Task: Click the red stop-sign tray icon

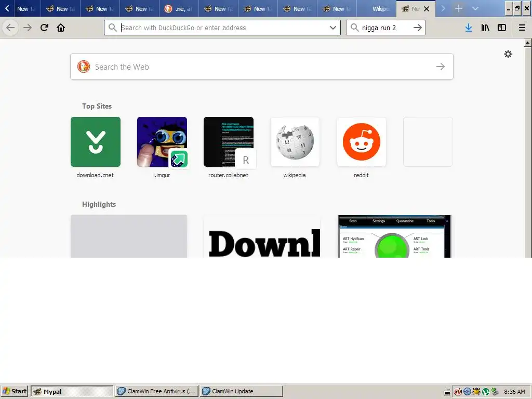Action: (x=458, y=392)
